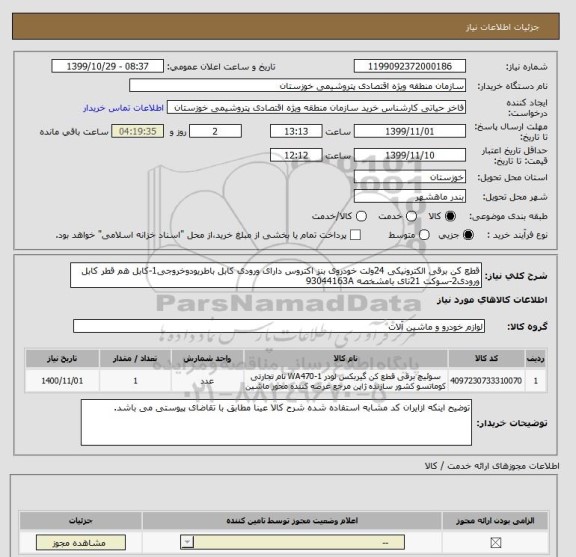
Task: Click the delivery province field خوزستان
Action: point(410,177)
